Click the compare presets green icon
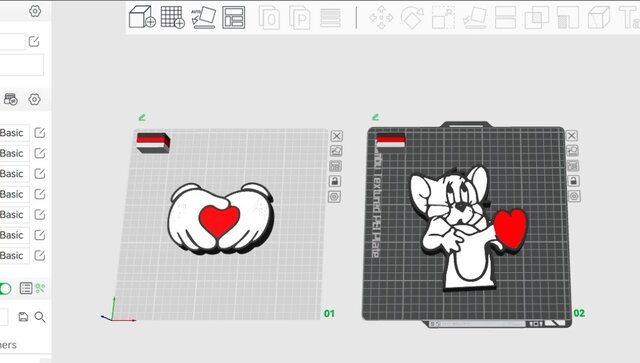The height and width of the screenshot is (363, 640). [x=40, y=288]
